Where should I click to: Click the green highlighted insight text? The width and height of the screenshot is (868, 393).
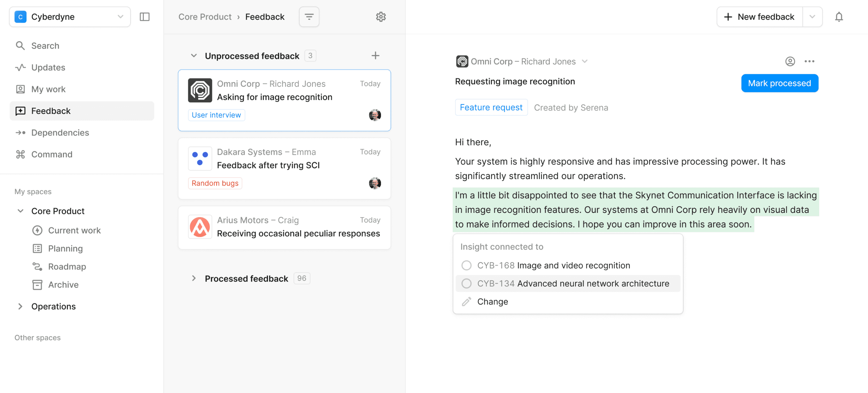(635, 210)
